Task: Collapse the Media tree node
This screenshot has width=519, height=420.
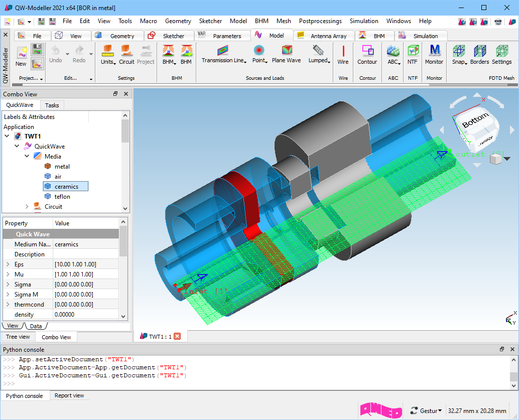Action: [27, 157]
